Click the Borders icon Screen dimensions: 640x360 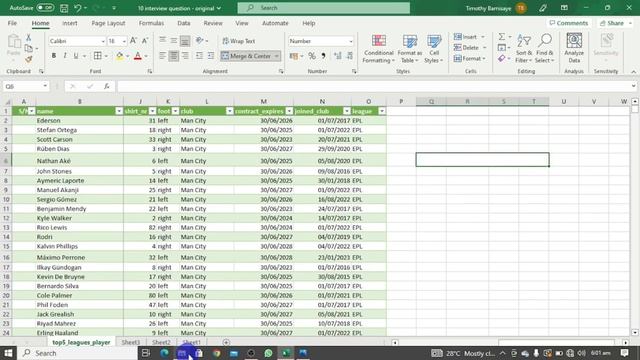click(98, 56)
